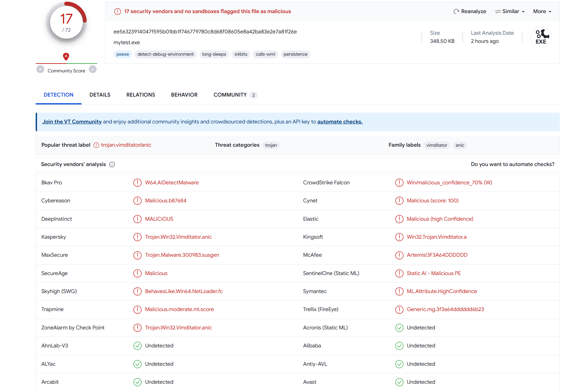Click the info icon beside Security vendors' analysis
This screenshot has width=588, height=390.
pos(112,164)
